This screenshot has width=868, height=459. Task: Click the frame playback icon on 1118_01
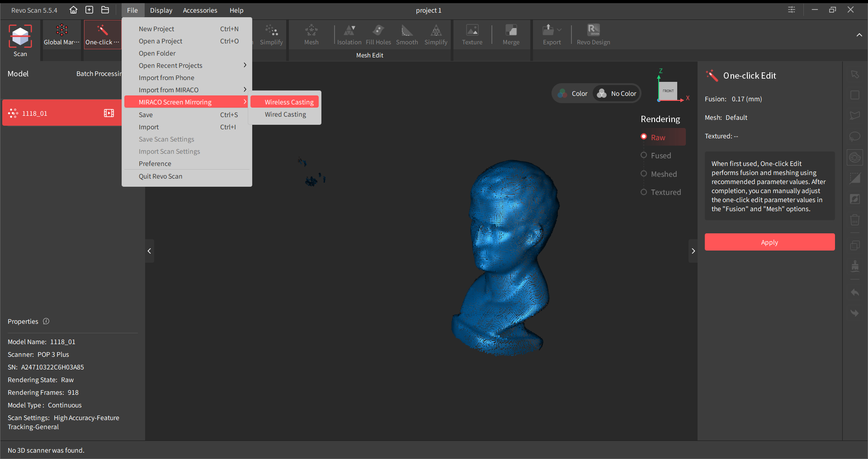[109, 113]
